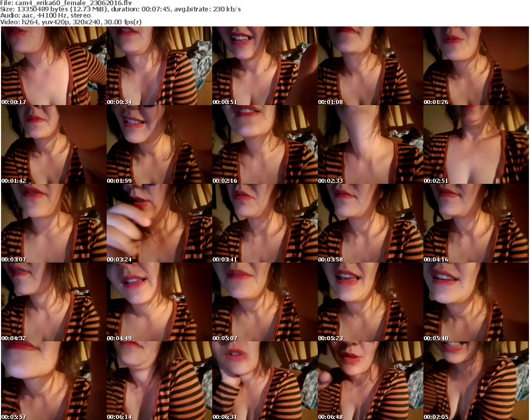Choose thumbnail with timestamp 00:05:40
530x420 pixels.
coord(476,302)
